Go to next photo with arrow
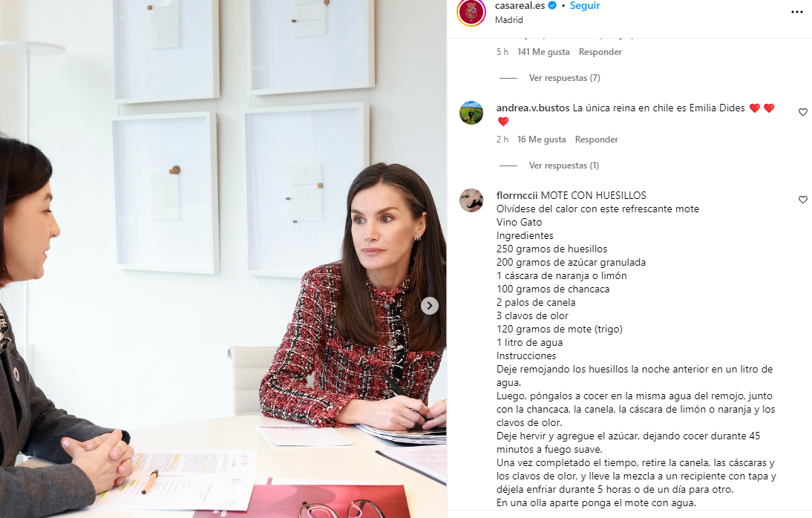This screenshot has width=812, height=518. click(x=429, y=306)
